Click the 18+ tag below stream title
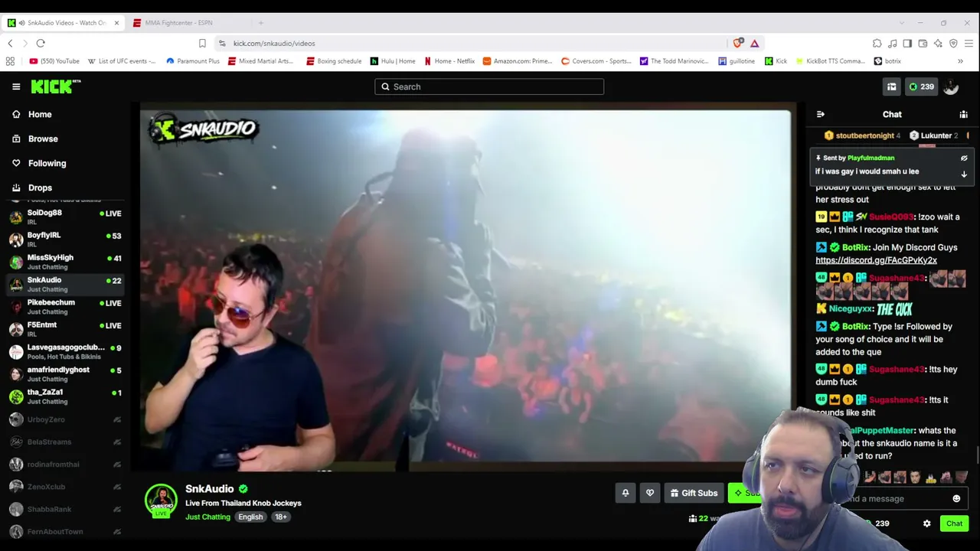Viewport: 980px width, 551px height. (x=281, y=517)
